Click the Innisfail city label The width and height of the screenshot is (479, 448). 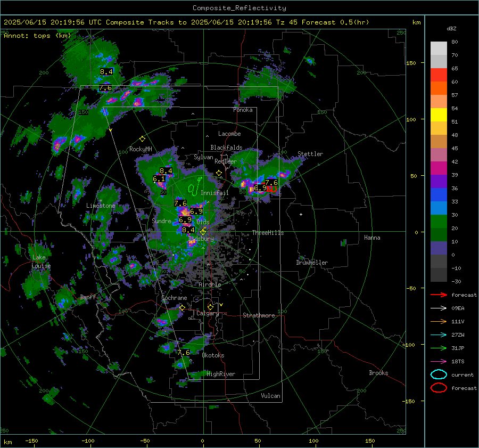click(214, 193)
